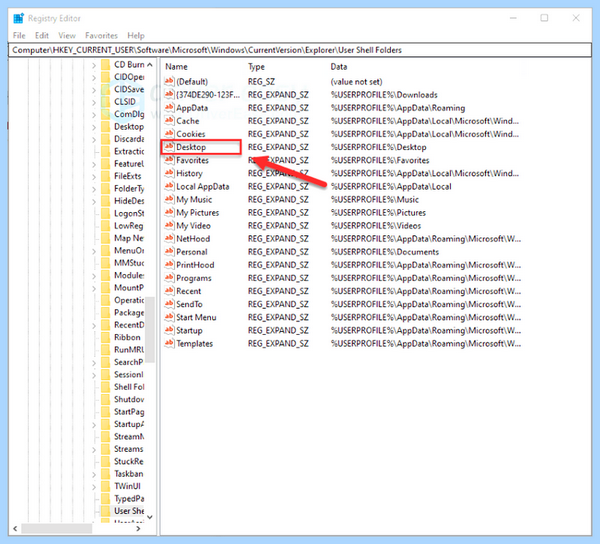Click the string icon beside Cookies value
The width and height of the screenshot is (600, 544).
click(x=169, y=134)
